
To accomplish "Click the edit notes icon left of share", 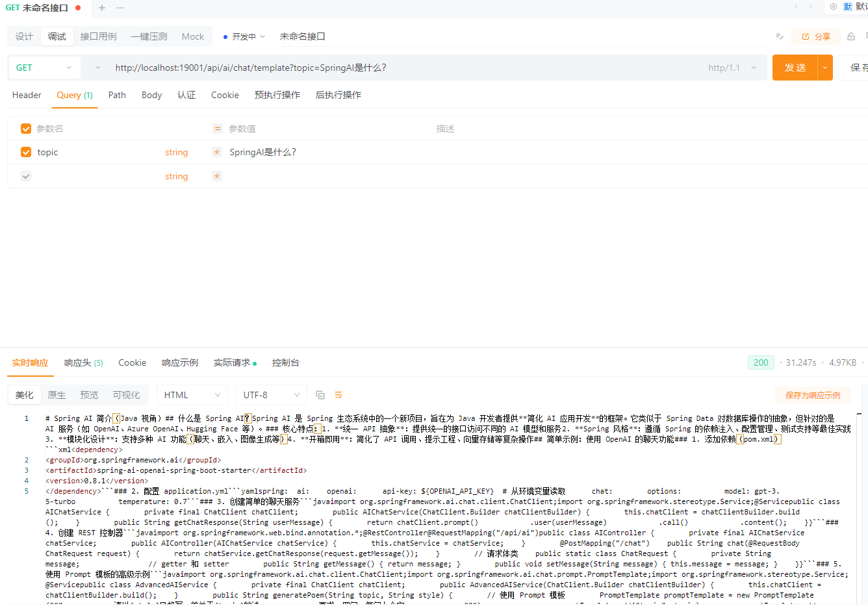I will coord(780,37).
